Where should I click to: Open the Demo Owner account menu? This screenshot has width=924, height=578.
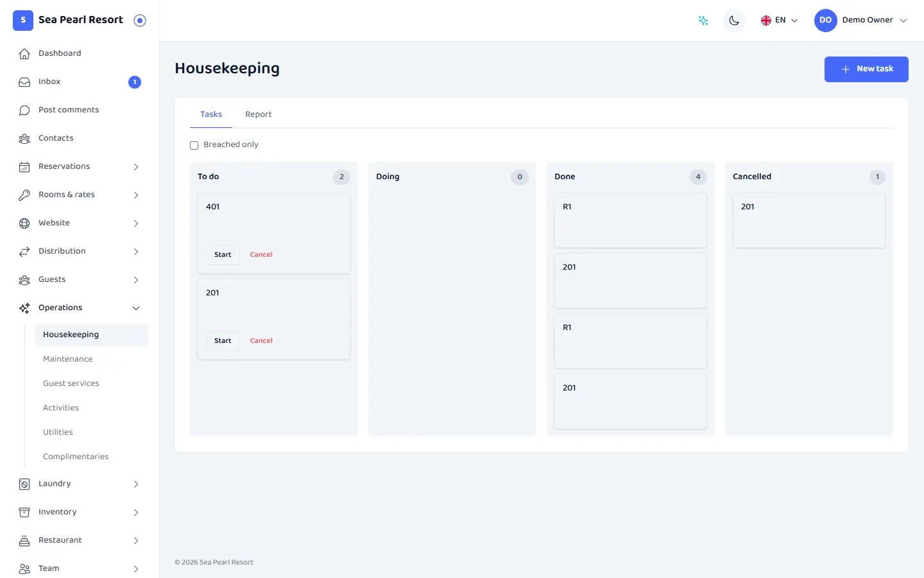(861, 21)
